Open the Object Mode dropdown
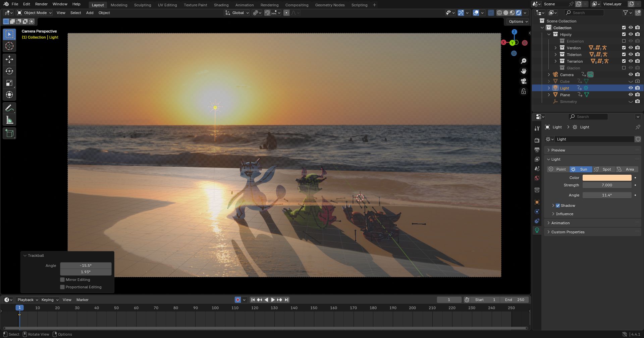This screenshot has height=338, width=644. point(35,13)
